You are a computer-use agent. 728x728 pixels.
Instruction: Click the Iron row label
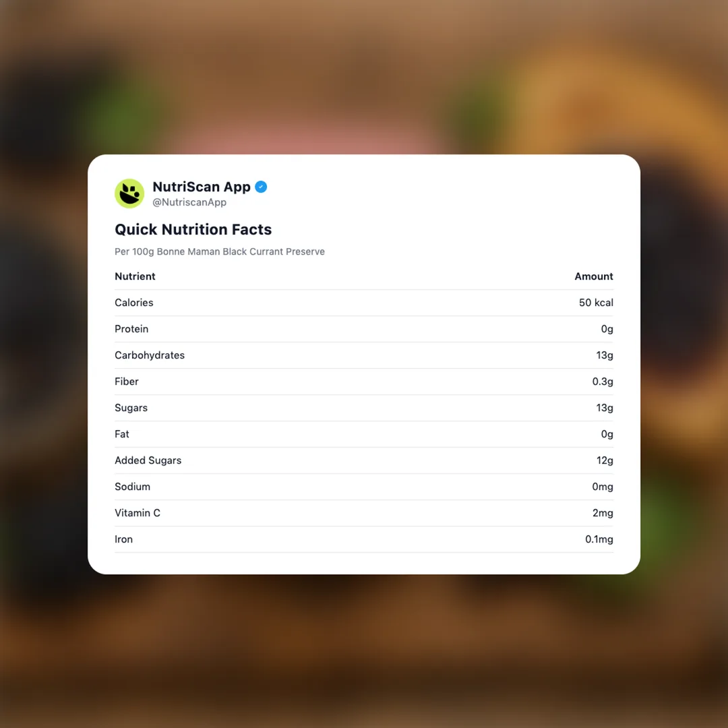(x=123, y=539)
